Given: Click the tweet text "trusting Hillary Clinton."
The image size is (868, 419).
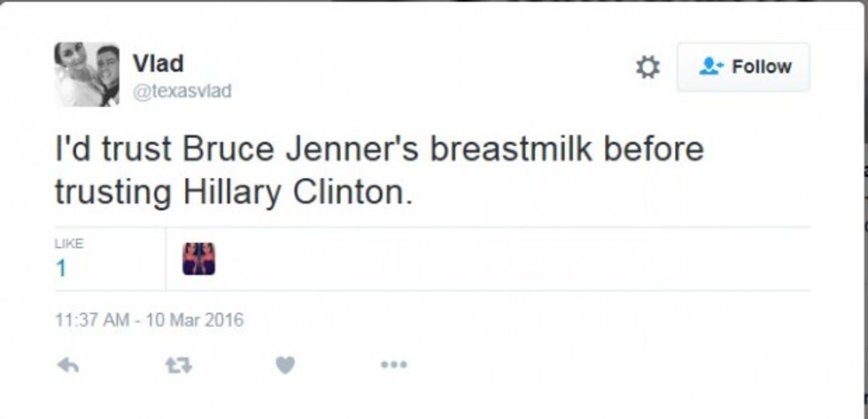Looking at the screenshot, I should pyautogui.click(x=234, y=192).
